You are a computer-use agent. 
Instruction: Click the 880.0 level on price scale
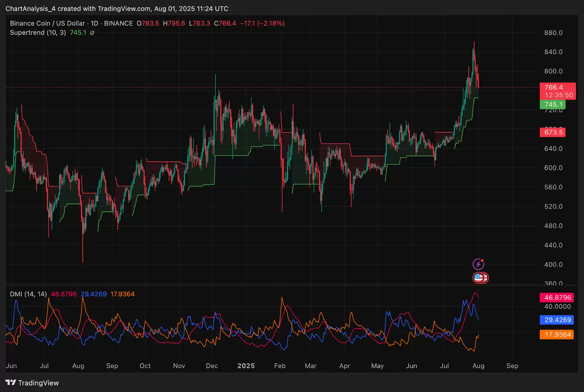pyautogui.click(x=553, y=33)
